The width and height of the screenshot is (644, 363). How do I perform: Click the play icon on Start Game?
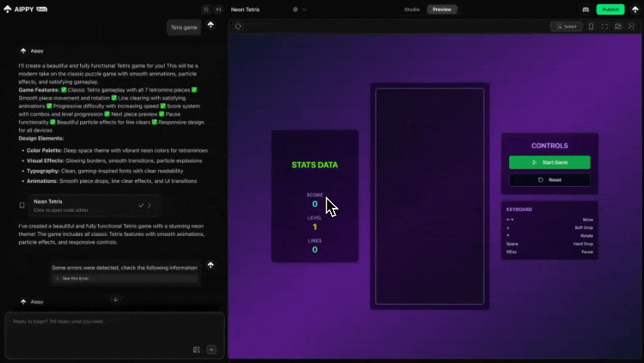[534, 163]
